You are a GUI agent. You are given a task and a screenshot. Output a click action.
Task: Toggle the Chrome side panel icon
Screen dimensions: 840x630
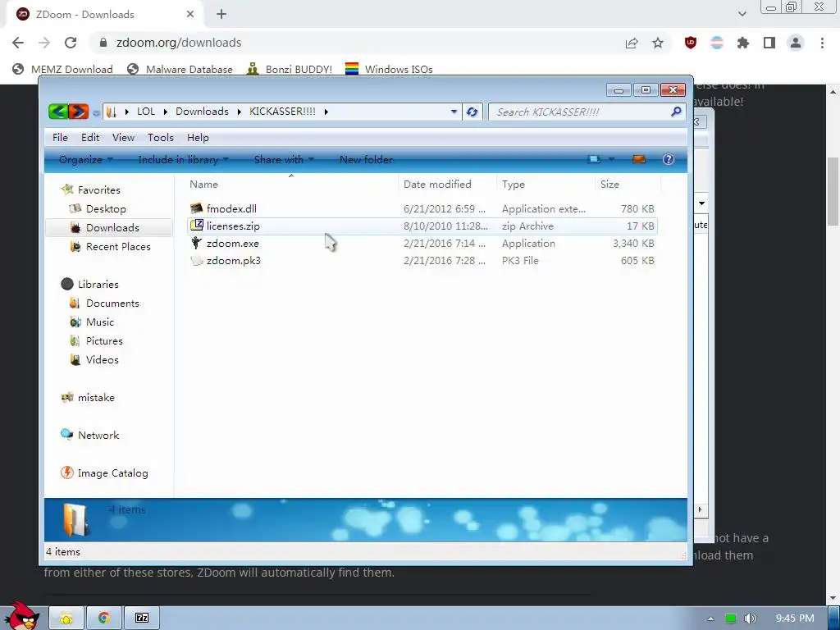[x=769, y=43]
